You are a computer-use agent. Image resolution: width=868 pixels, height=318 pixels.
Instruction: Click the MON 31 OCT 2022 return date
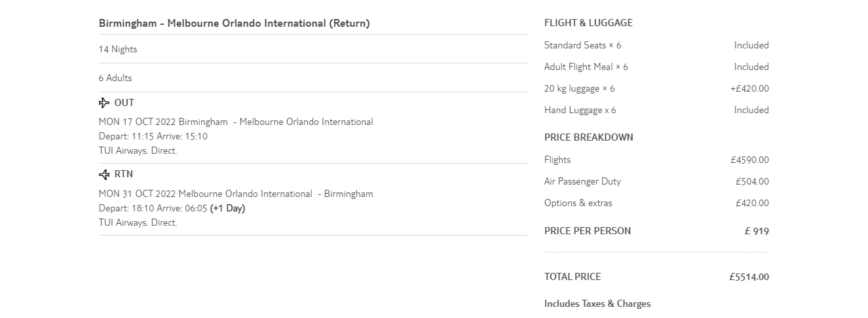pyautogui.click(x=137, y=194)
